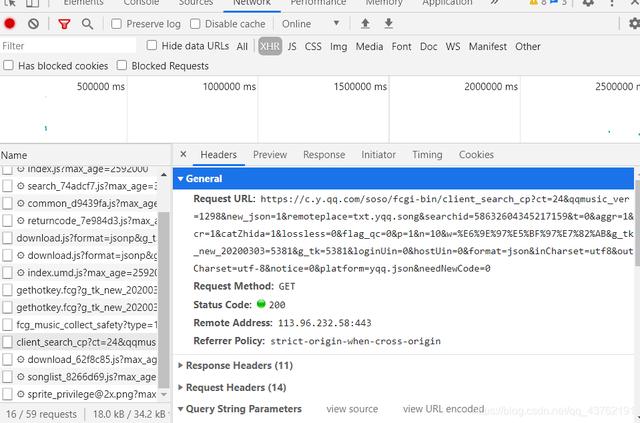Click the view URL encoded link
The height and width of the screenshot is (423, 640).
pos(443,409)
